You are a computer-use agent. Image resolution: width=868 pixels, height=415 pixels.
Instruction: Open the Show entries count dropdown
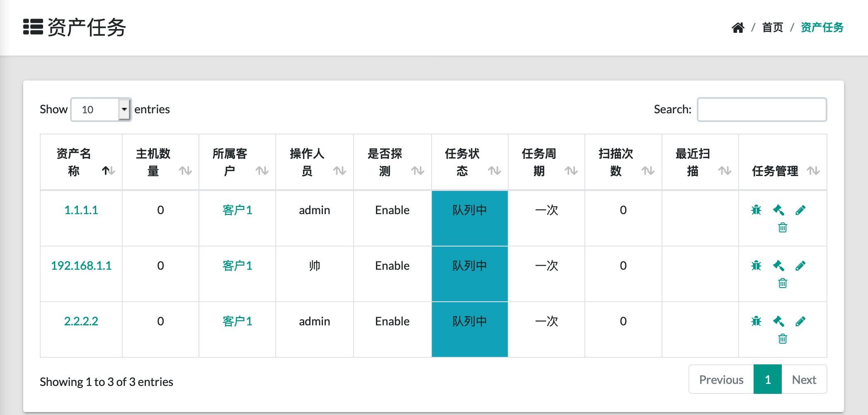101,110
